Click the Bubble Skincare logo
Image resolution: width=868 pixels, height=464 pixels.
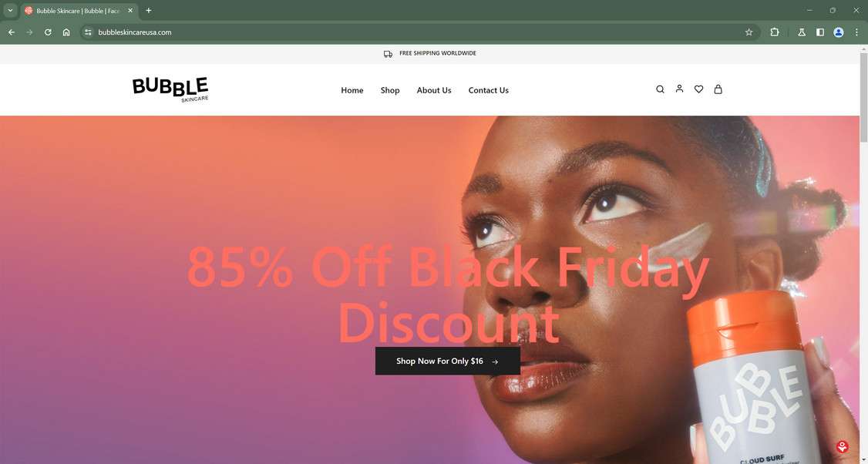[x=170, y=89]
